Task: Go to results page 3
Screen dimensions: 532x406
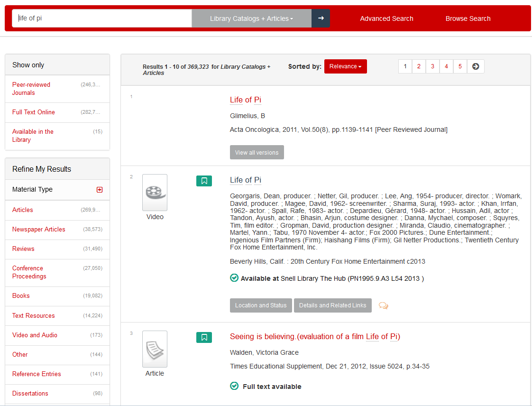Action: pos(432,66)
